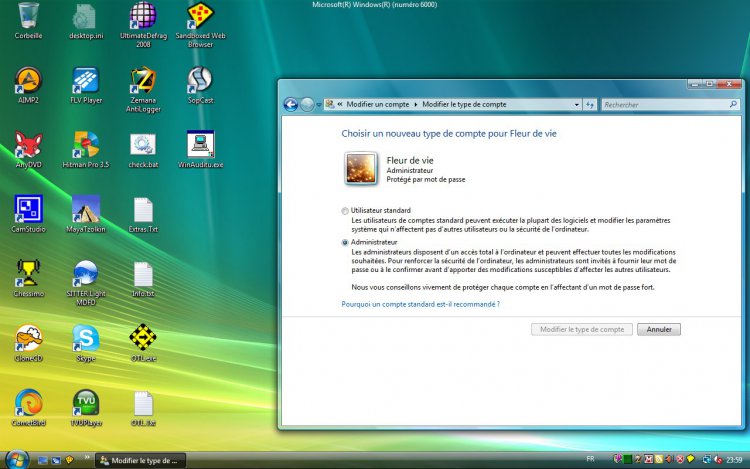Select the AnyDVD fox icon
Viewport: 750px width, 469px height.
click(28, 144)
